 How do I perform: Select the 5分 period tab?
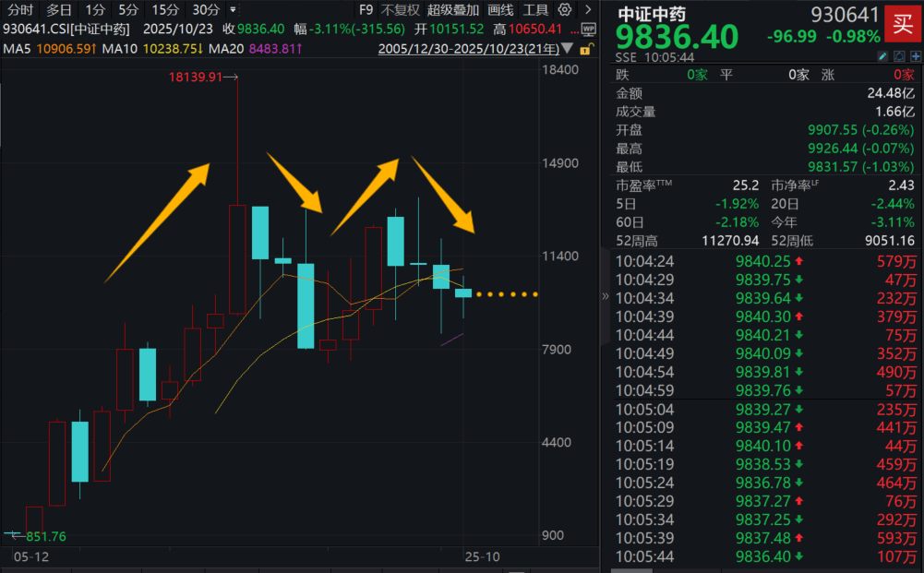point(128,10)
